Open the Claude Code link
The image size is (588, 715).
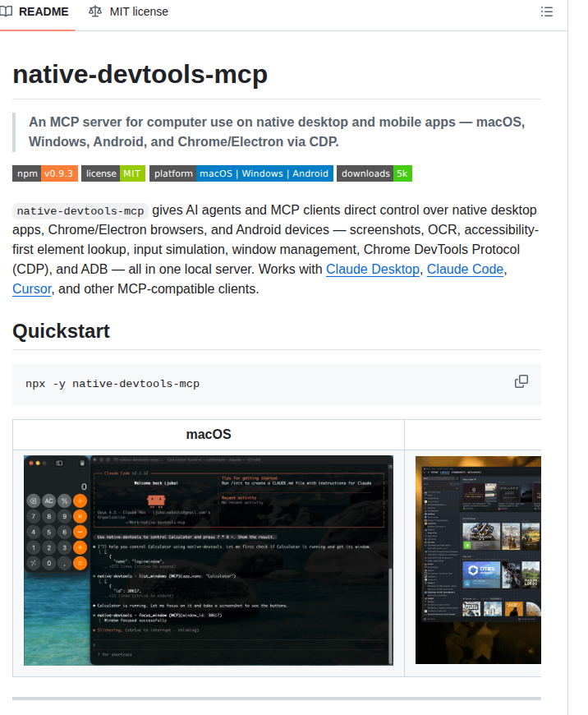[x=465, y=269]
